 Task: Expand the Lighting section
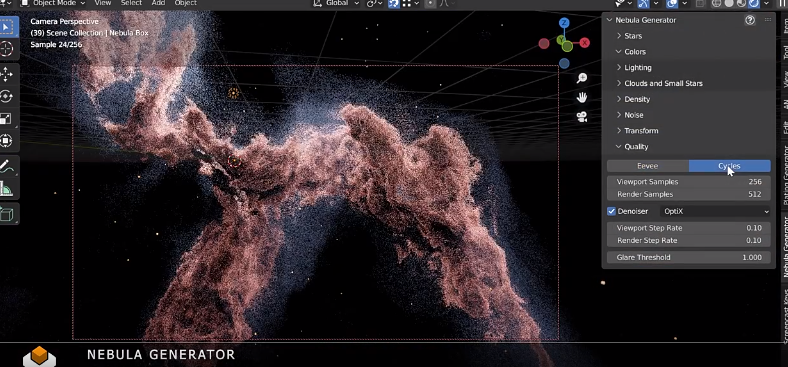pyautogui.click(x=637, y=67)
